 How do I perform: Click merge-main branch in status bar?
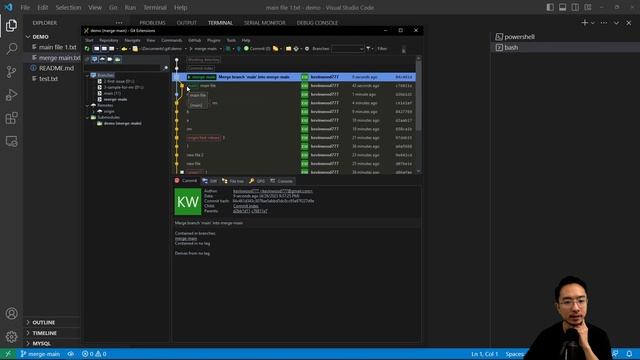pos(40,354)
